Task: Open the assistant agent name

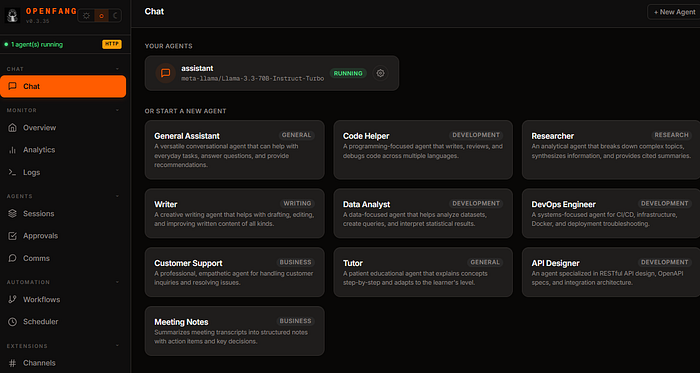Action: coord(197,68)
